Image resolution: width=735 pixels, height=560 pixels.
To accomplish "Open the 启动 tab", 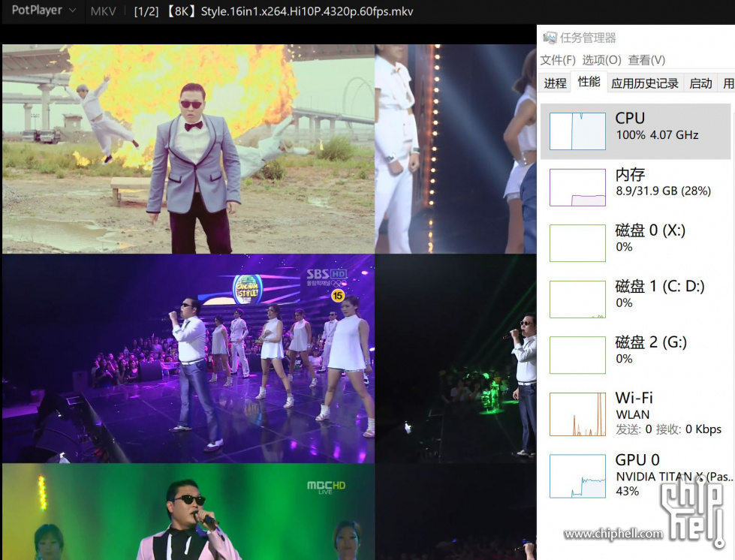I will pyautogui.click(x=700, y=83).
